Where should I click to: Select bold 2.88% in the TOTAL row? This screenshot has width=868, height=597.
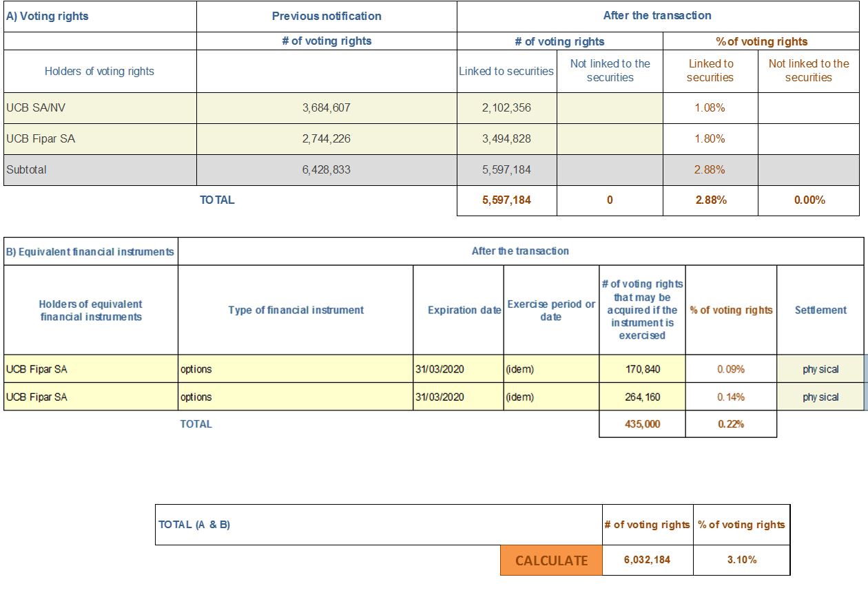pyautogui.click(x=710, y=200)
